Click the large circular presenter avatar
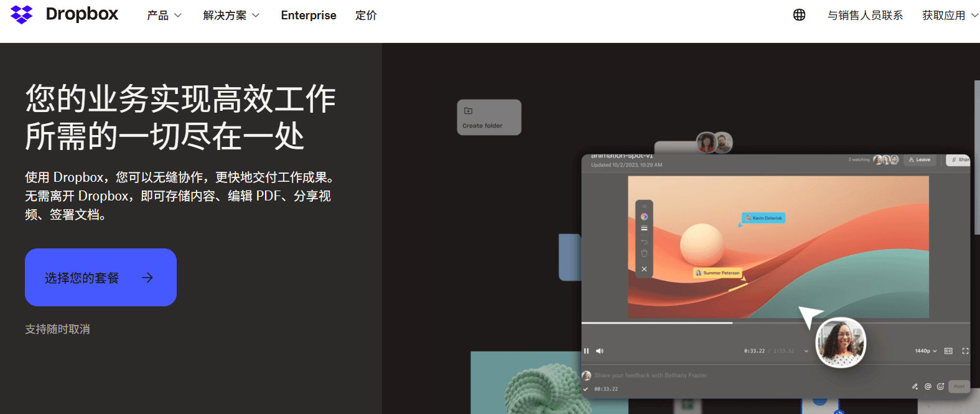The image size is (980, 414). pyautogui.click(x=841, y=342)
